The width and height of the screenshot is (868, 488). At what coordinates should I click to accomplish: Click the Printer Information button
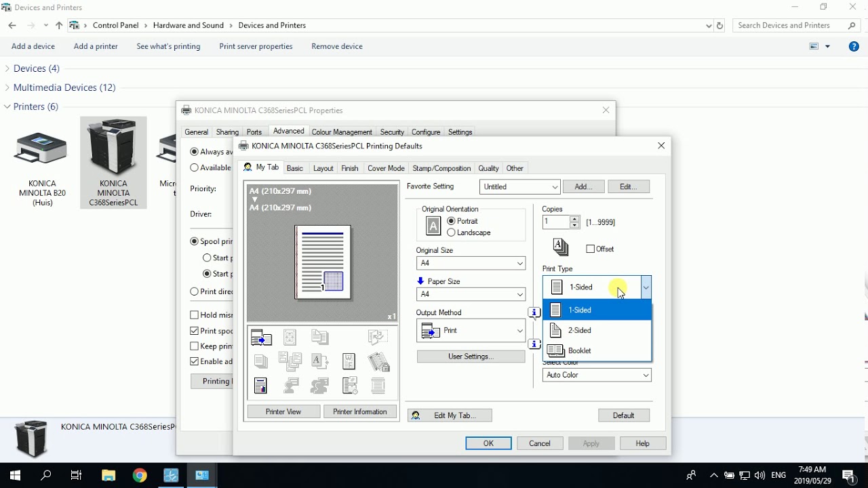(360, 411)
